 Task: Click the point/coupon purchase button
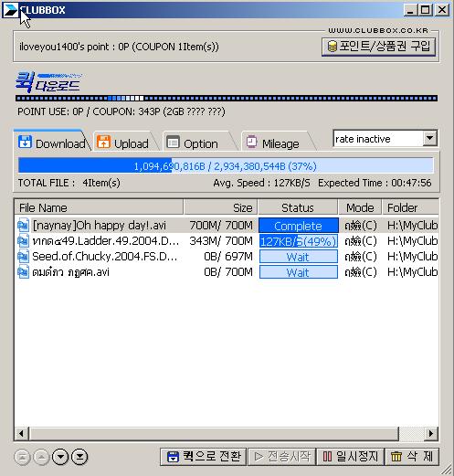point(378,47)
